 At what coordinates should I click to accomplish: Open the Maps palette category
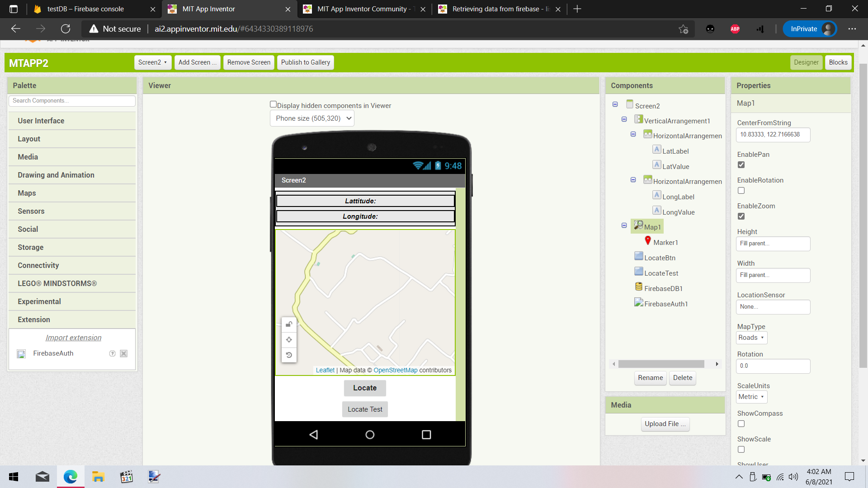27,193
